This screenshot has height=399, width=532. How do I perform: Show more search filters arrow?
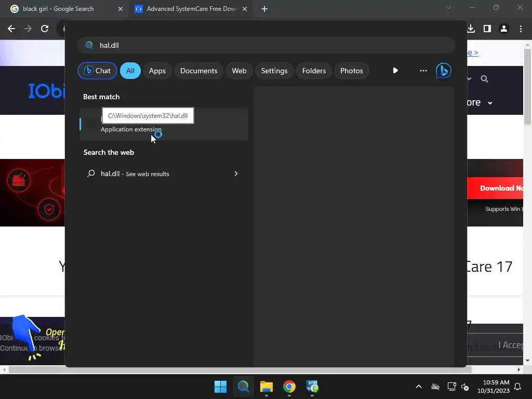pos(395,71)
